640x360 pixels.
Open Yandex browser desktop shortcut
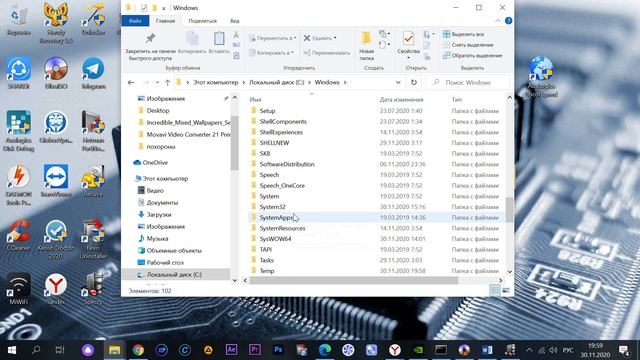click(x=56, y=289)
